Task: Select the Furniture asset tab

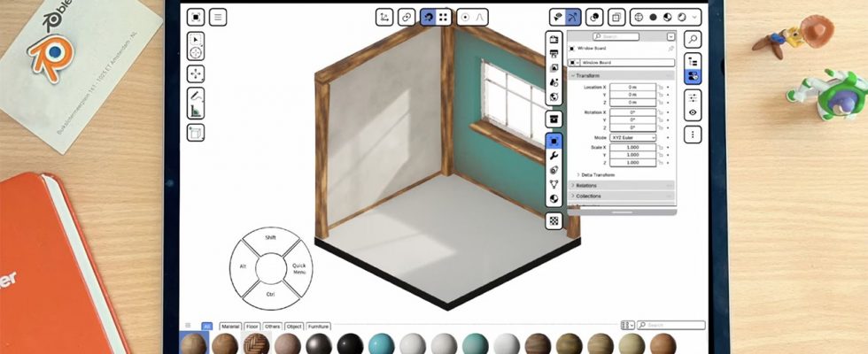Action: [x=318, y=327]
